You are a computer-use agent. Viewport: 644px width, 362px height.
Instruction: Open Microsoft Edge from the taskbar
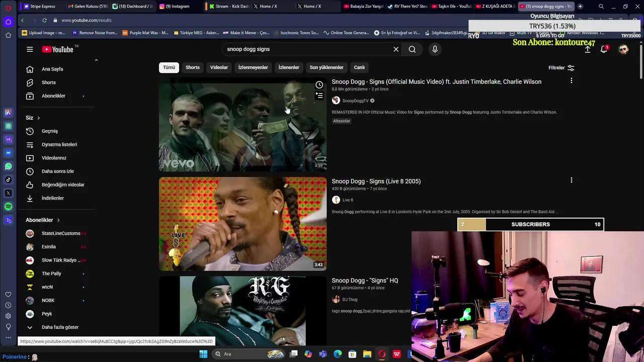pos(338,354)
